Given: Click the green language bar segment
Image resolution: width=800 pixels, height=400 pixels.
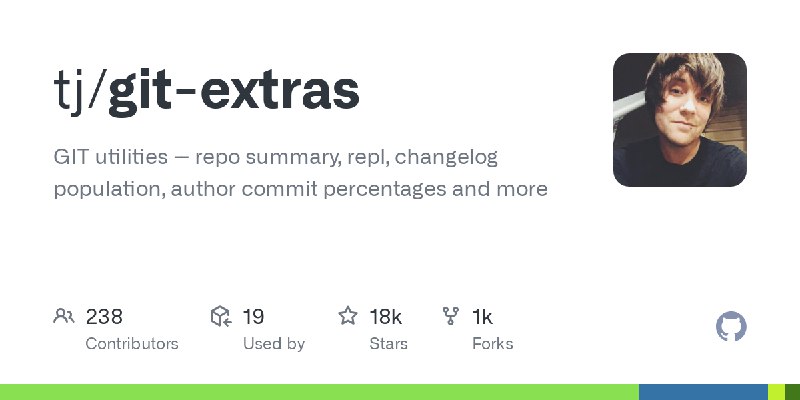Looking at the screenshot, I should tap(319, 392).
